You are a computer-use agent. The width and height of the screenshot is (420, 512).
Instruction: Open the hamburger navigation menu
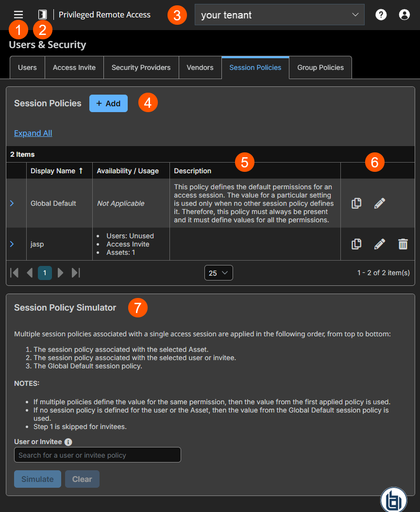(18, 14)
